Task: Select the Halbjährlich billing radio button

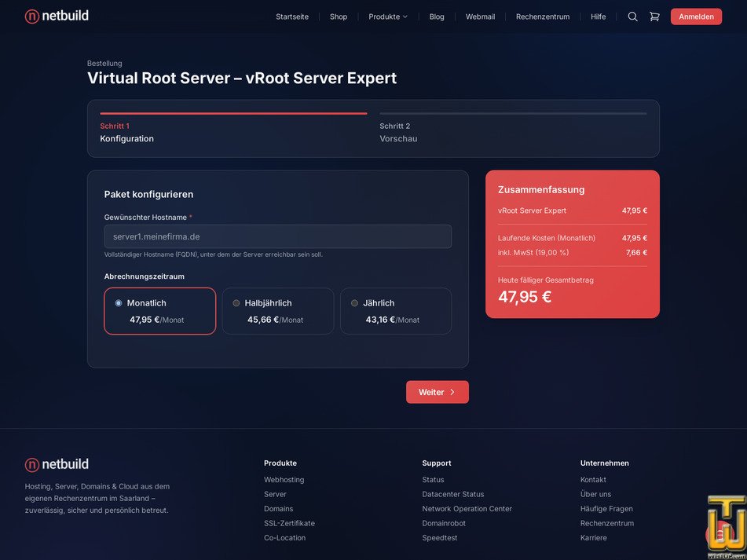Action: coord(236,303)
